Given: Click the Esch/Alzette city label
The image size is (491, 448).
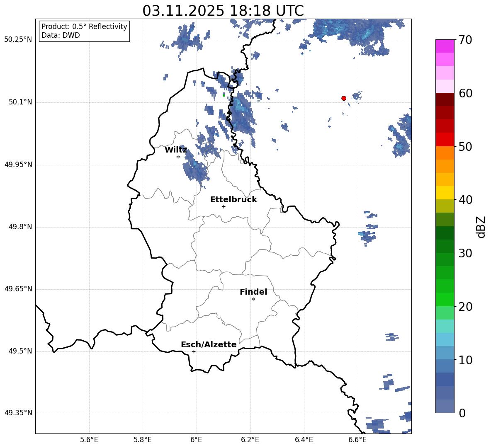Looking at the screenshot, I should point(209,345).
